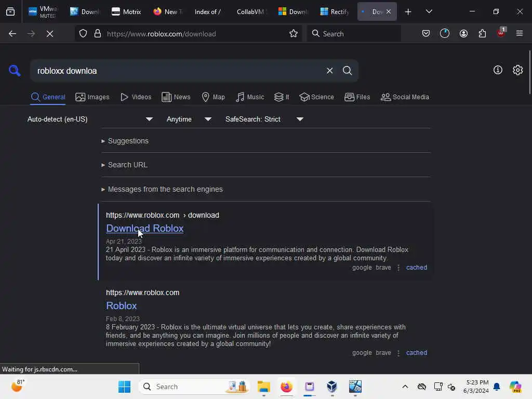Image resolution: width=532 pixels, height=399 pixels.
Task: Open the tracking protection shield icon
Action: click(x=83, y=34)
